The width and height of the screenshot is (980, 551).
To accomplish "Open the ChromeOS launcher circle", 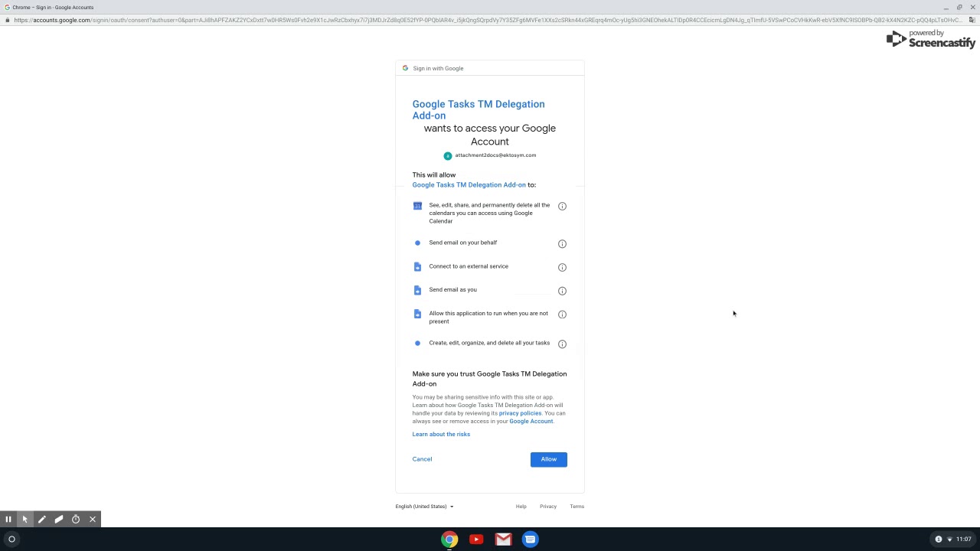I will click(x=11, y=540).
